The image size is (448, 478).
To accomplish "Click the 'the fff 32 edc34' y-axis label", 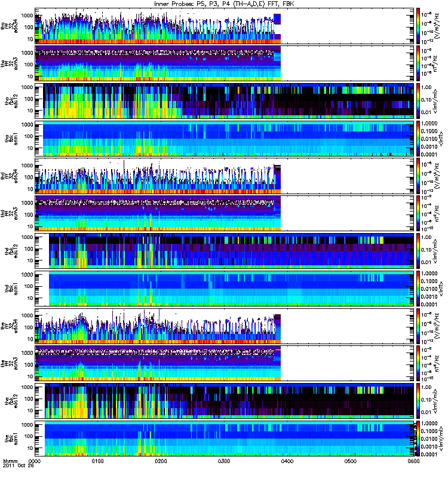I will 9,326.
